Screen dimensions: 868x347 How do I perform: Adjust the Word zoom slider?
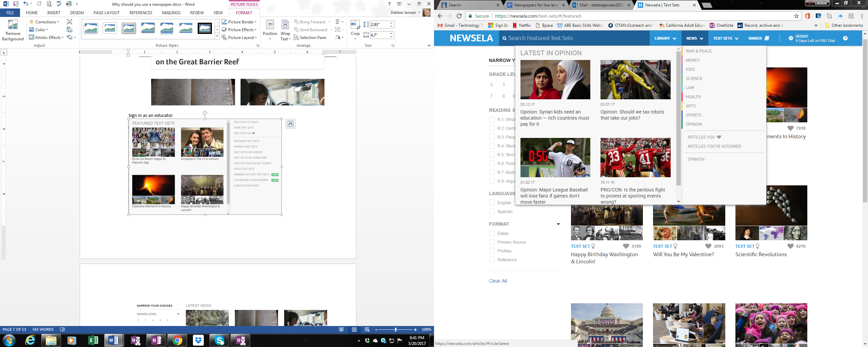pos(395,329)
